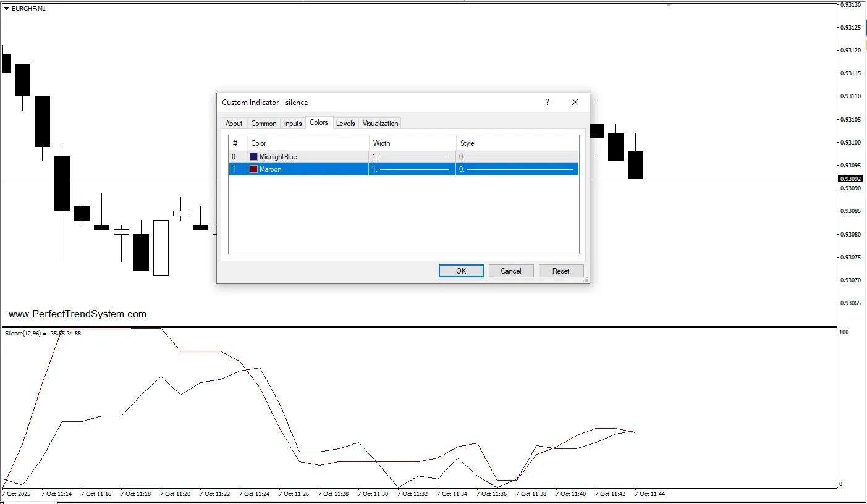867x504 pixels.
Task: Click the gray chart shift triangle marker
Action: [x=669, y=5]
